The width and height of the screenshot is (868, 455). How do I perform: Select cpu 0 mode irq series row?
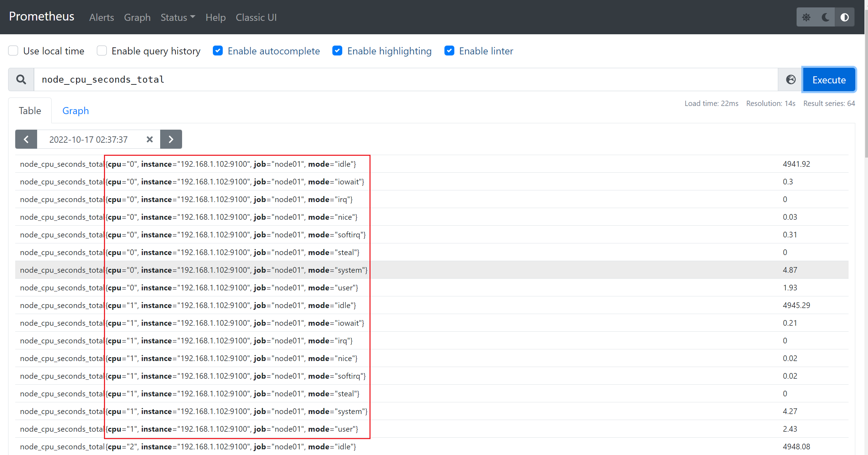pyautogui.click(x=432, y=199)
